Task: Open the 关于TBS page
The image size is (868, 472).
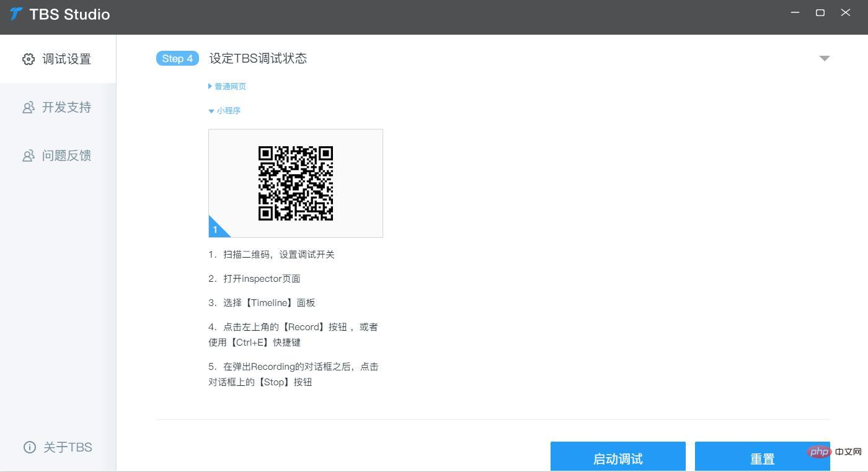Action: (58, 447)
